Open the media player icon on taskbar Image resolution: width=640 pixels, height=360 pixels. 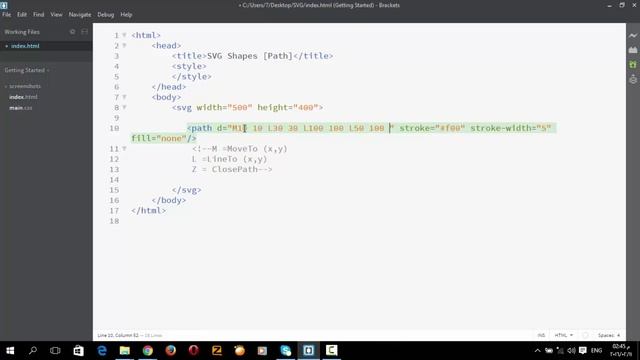click(x=262, y=351)
